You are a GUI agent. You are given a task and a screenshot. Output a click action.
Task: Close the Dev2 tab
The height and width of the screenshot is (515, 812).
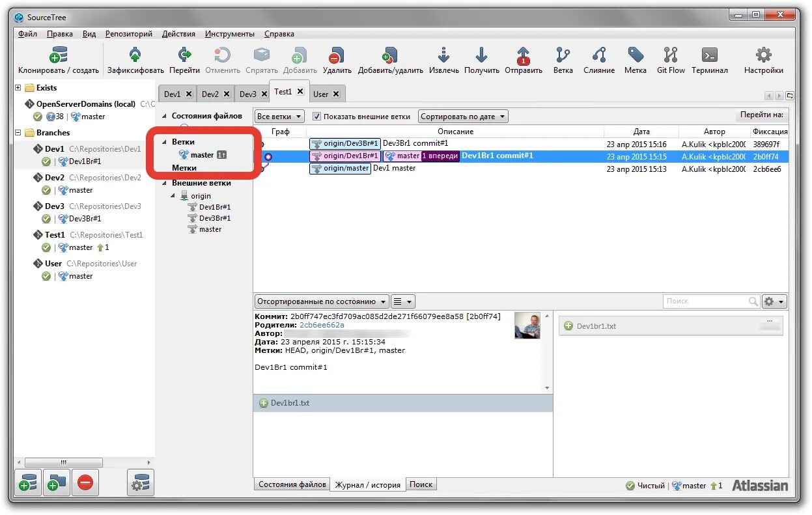click(x=227, y=94)
